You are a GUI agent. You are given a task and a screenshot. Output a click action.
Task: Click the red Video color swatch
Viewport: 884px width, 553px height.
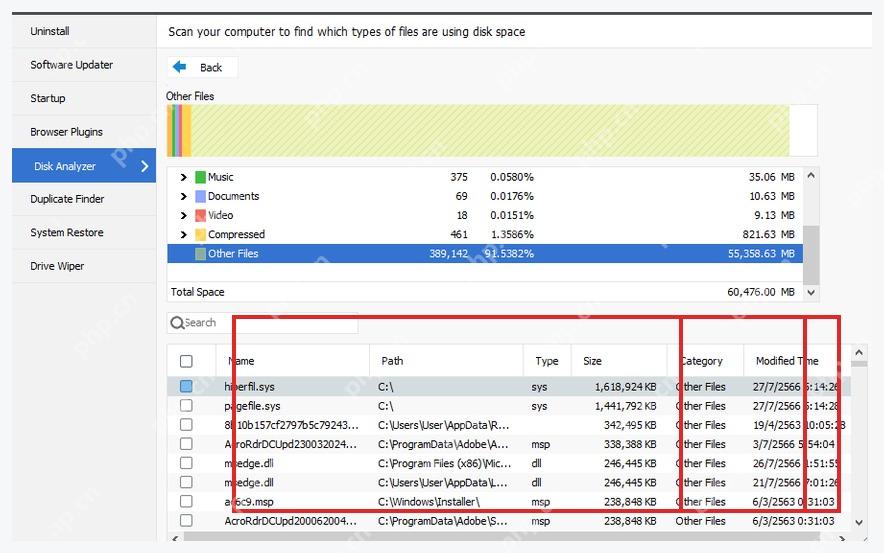click(x=200, y=215)
